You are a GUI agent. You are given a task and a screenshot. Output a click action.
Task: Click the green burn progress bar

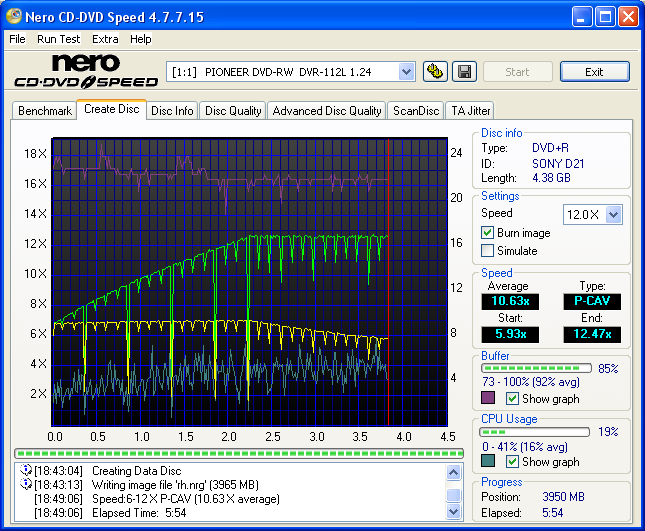tap(239, 453)
